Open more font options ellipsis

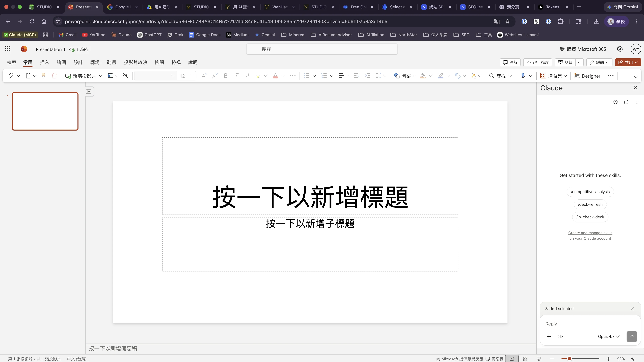(292, 76)
